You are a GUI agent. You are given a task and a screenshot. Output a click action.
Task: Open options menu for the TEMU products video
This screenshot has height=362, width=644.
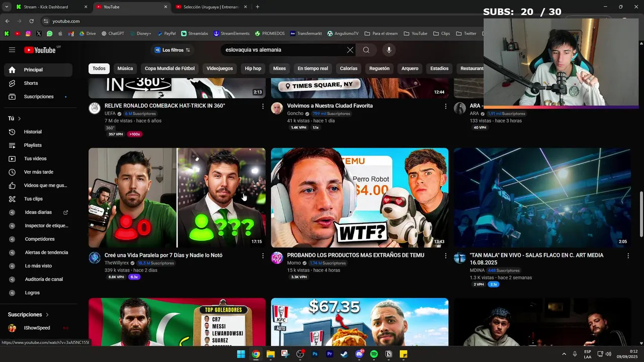445,256
